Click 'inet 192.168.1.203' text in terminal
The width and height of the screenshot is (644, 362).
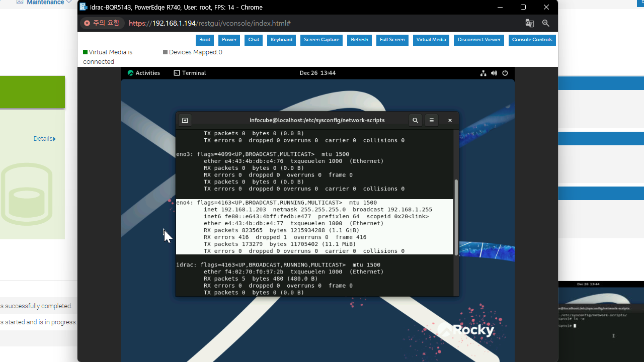point(235,209)
